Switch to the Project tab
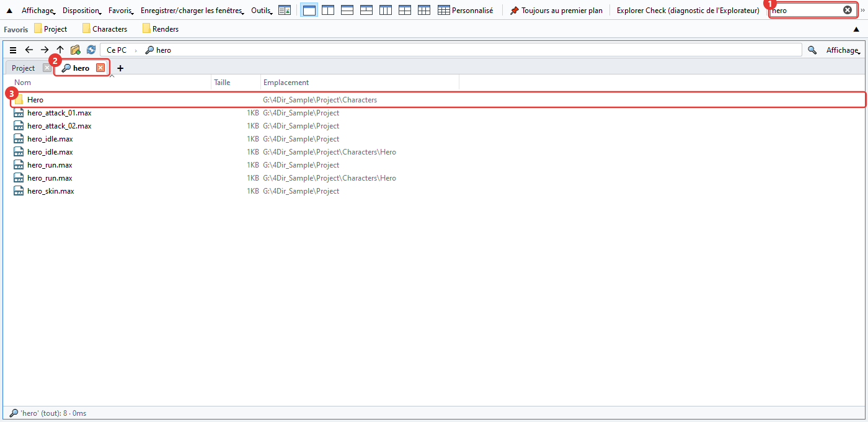Image resolution: width=868 pixels, height=422 pixels. (x=24, y=68)
